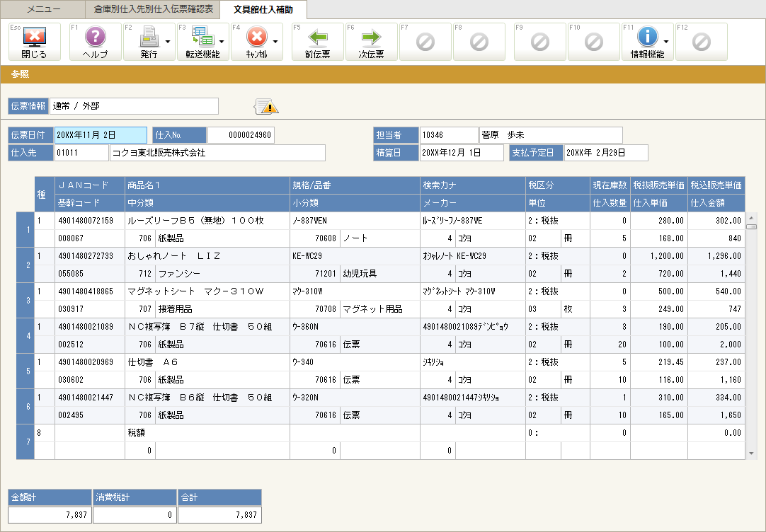Click the 消費税計 field

coord(135,515)
